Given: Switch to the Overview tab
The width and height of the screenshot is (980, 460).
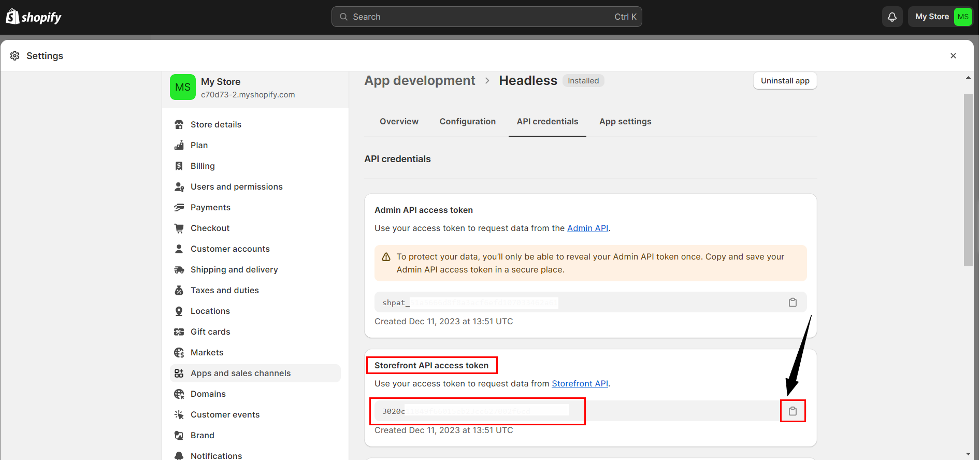Looking at the screenshot, I should coord(399,122).
